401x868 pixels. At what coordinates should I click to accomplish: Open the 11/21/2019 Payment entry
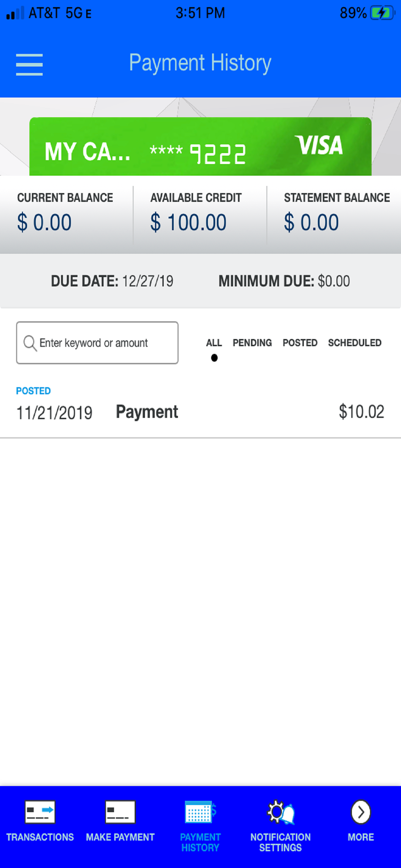tap(147, 412)
